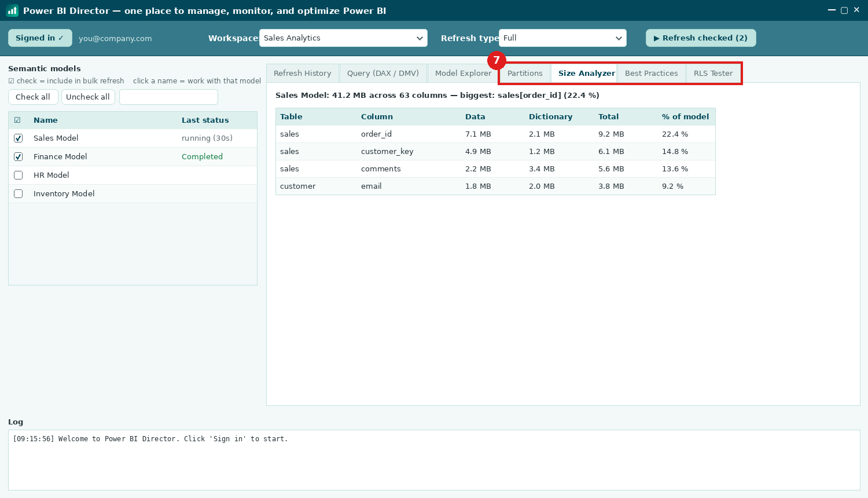Click the 'running (30s)' status

(x=207, y=138)
